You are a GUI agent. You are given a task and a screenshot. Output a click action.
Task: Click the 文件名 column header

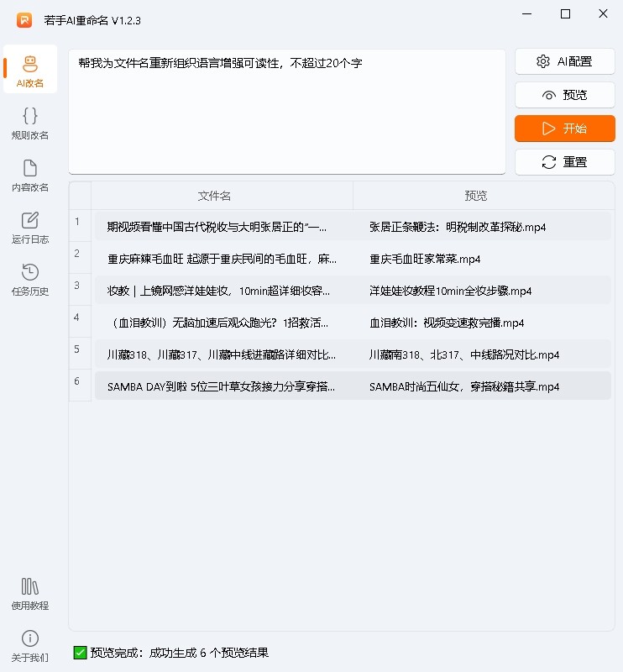click(214, 196)
